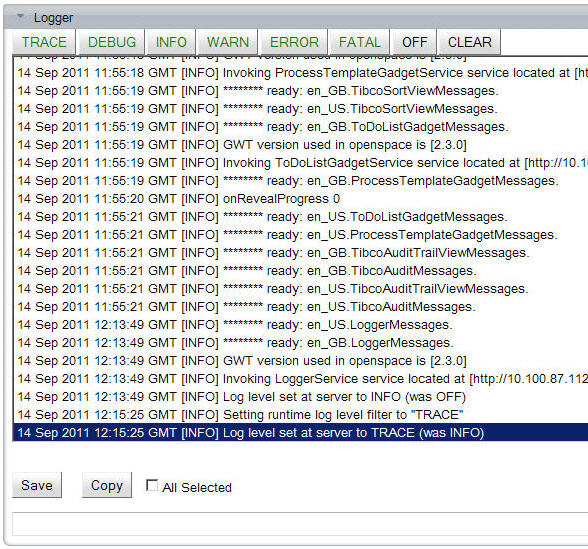588x549 pixels.
Task: Select the Log level INFO (was OFF) line
Action: (x=301, y=397)
